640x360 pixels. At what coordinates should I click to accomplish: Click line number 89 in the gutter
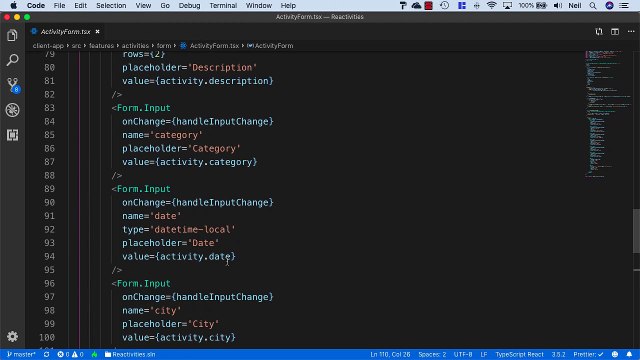coord(49,189)
